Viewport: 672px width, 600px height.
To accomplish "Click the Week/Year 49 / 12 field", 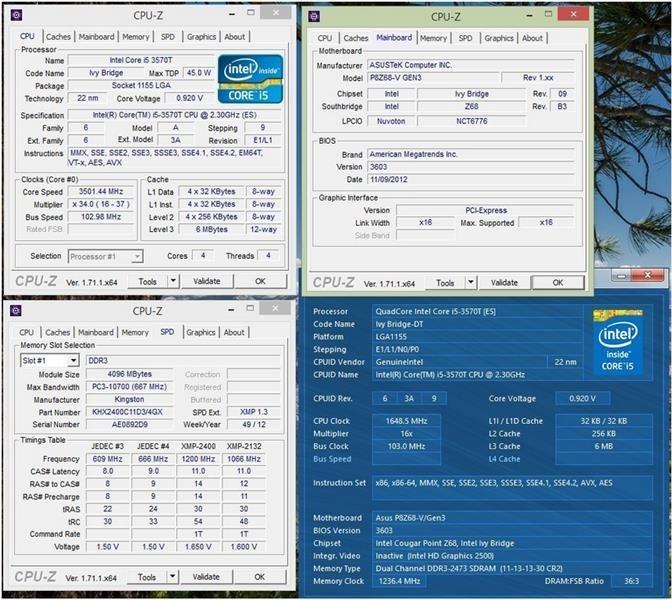I will tap(254, 424).
